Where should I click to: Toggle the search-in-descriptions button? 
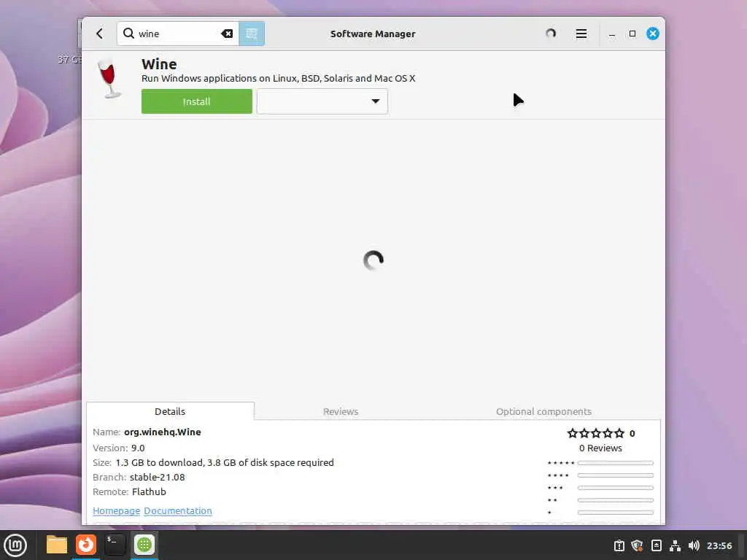[x=252, y=34]
